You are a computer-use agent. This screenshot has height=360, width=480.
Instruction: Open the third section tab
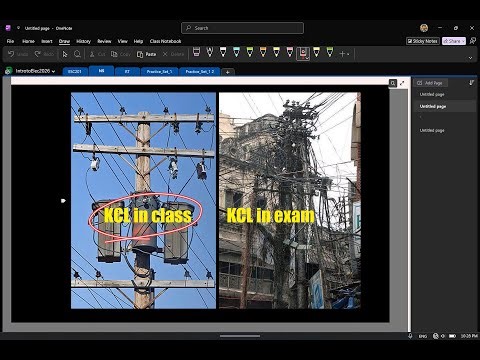[x=127, y=71]
